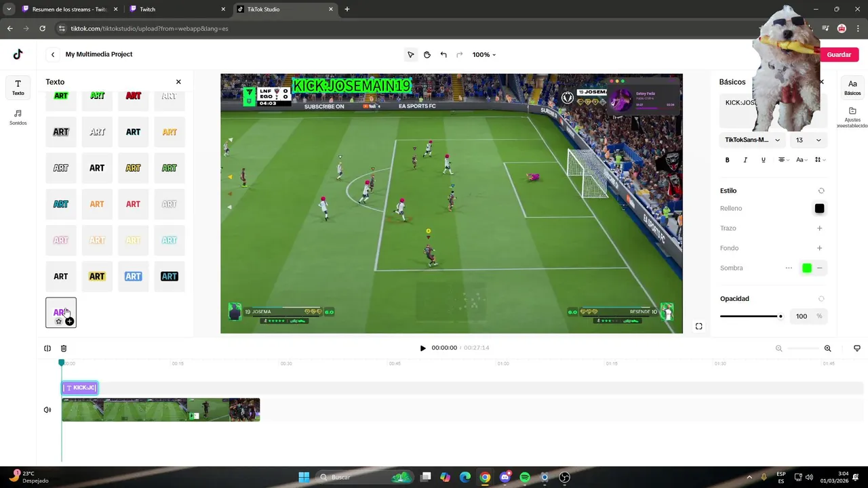Click the TikTok logo home icon
The width and height of the screenshot is (868, 488).
point(18,54)
